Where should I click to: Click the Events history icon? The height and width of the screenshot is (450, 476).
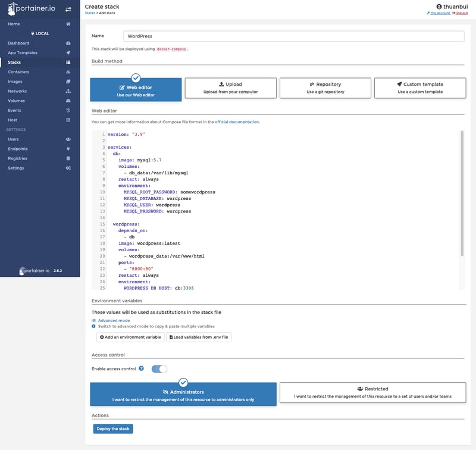click(68, 110)
